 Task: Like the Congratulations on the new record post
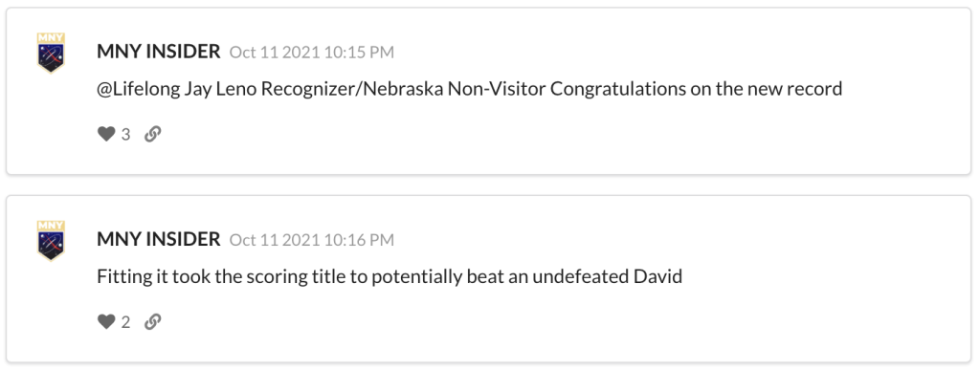tap(106, 134)
